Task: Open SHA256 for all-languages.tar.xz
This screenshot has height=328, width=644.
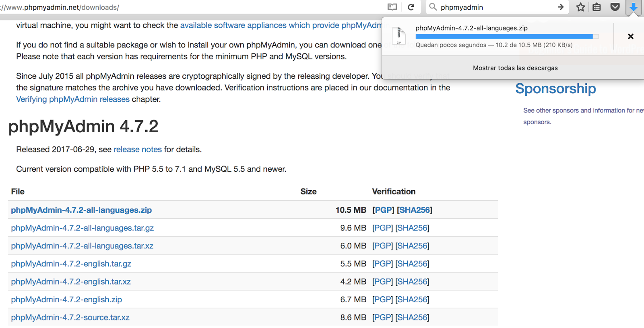Action: (413, 246)
